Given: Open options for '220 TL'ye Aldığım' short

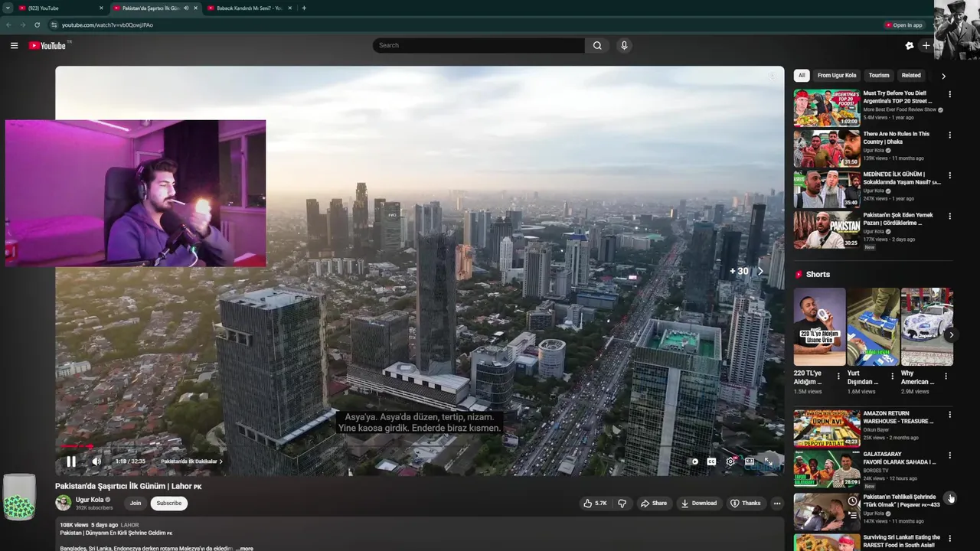Looking at the screenshot, I should click(x=838, y=376).
